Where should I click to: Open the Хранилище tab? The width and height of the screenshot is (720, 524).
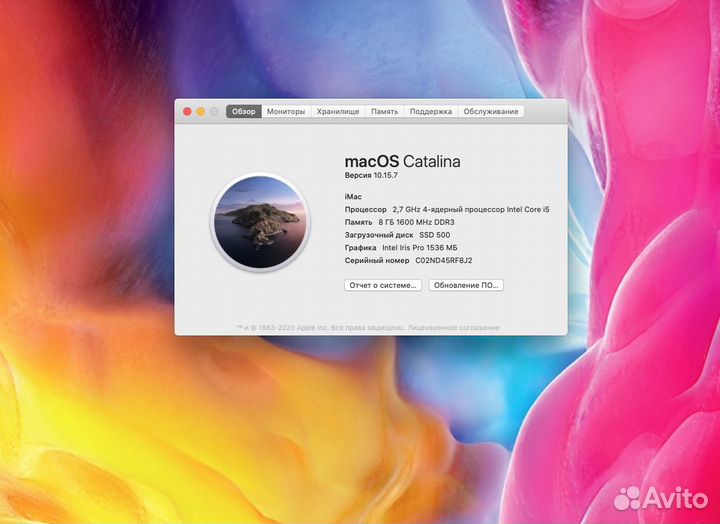(338, 112)
